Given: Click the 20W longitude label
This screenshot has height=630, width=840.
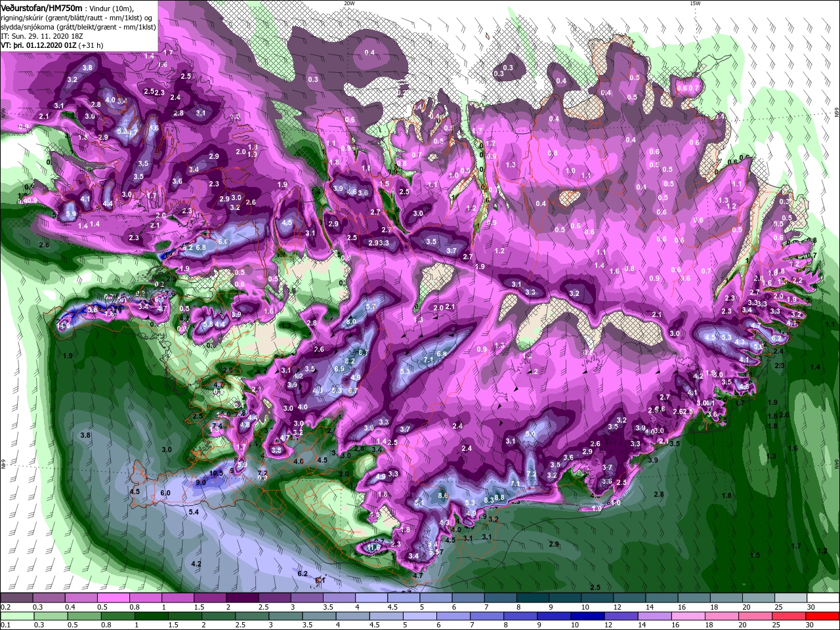Looking at the screenshot, I should tap(349, 3).
